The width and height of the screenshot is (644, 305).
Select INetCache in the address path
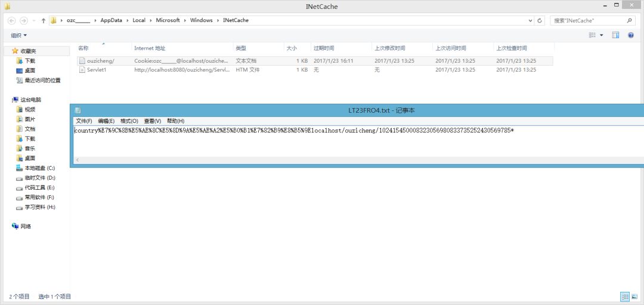236,20
